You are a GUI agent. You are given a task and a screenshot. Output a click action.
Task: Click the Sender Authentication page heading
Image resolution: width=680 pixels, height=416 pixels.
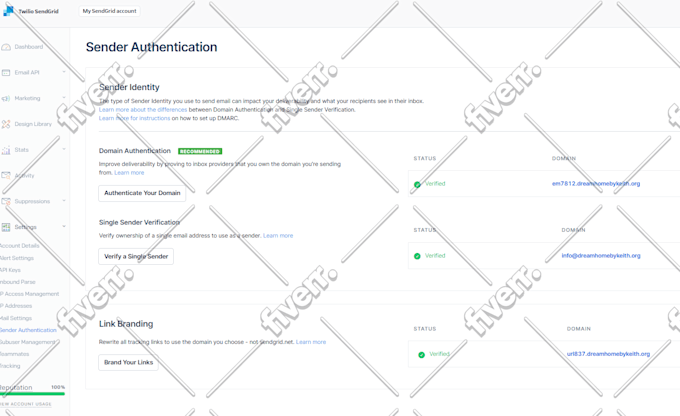point(151,47)
